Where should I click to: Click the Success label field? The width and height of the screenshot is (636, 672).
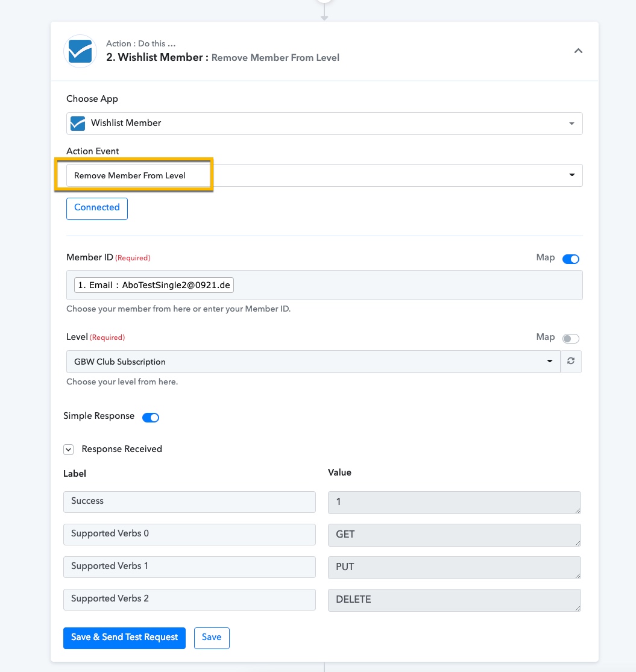pos(189,502)
